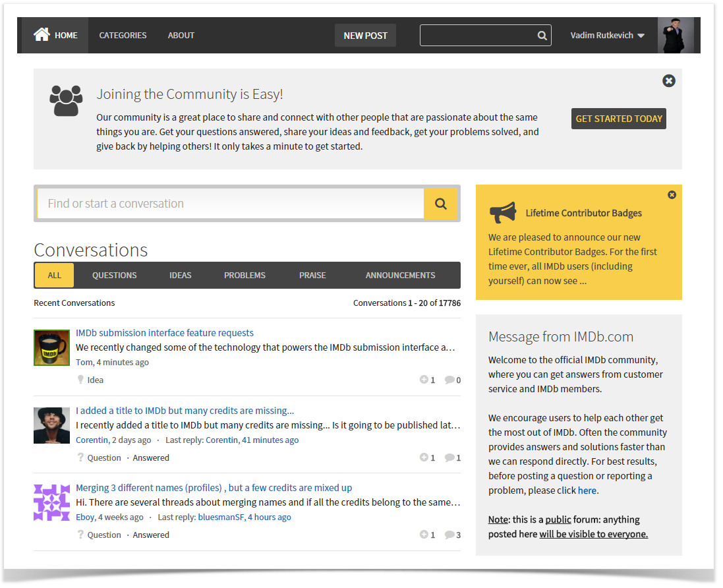Click the Lifetime Contributor Badges announcement text
Image resolution: width=723 pixels, height=588 pixels.
(x=572, y=258)
